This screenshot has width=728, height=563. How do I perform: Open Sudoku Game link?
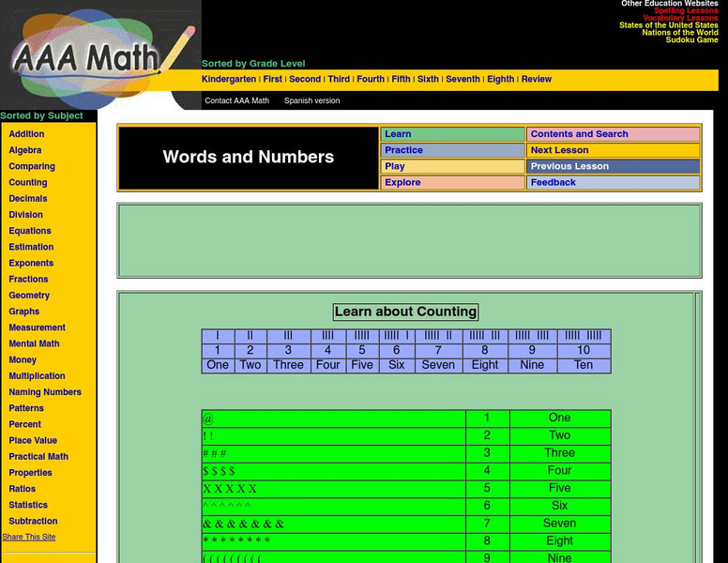pyautogui.click(x=691, y=40)
